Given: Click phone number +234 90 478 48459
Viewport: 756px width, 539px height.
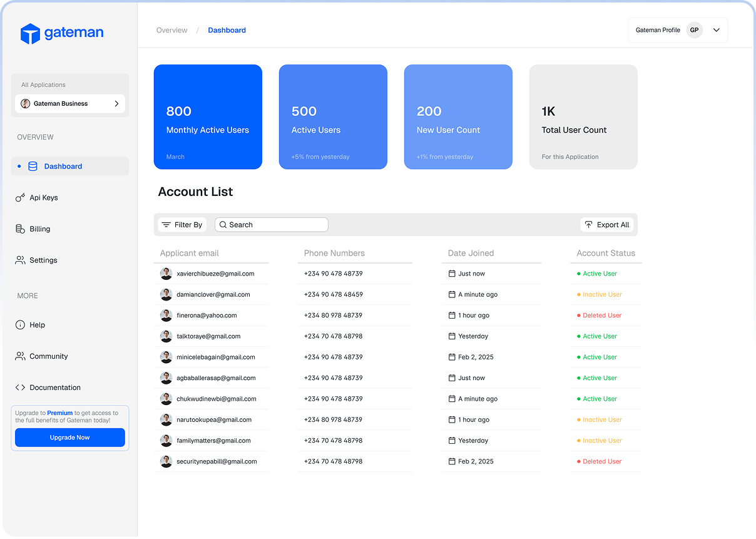Looking at the screenshot, I should [334, 295].
